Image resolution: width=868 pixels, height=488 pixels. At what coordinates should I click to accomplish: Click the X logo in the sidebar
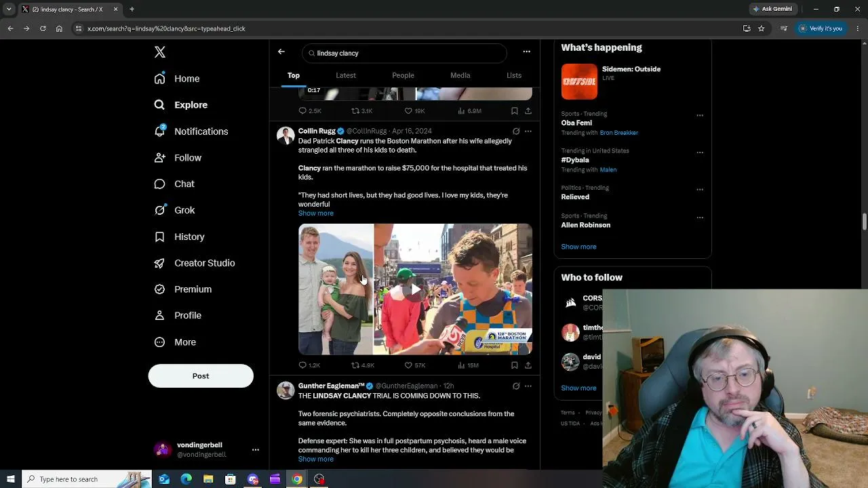tap(160, 52)
